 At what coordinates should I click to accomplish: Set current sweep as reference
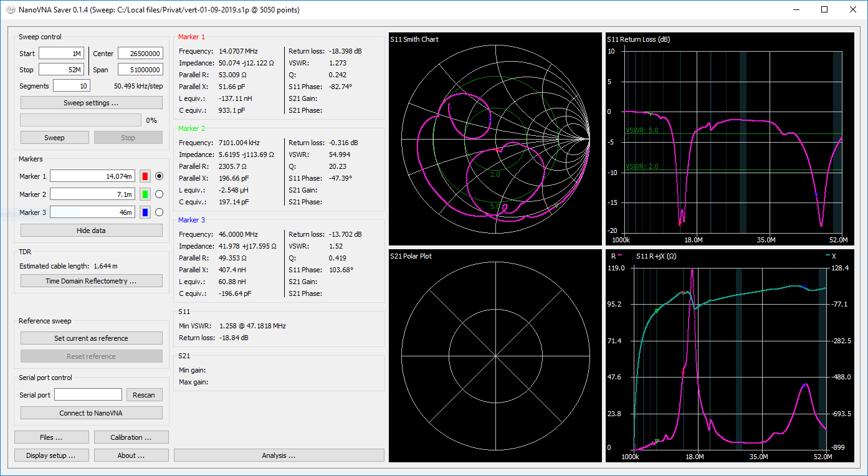[x=91, y=338]
